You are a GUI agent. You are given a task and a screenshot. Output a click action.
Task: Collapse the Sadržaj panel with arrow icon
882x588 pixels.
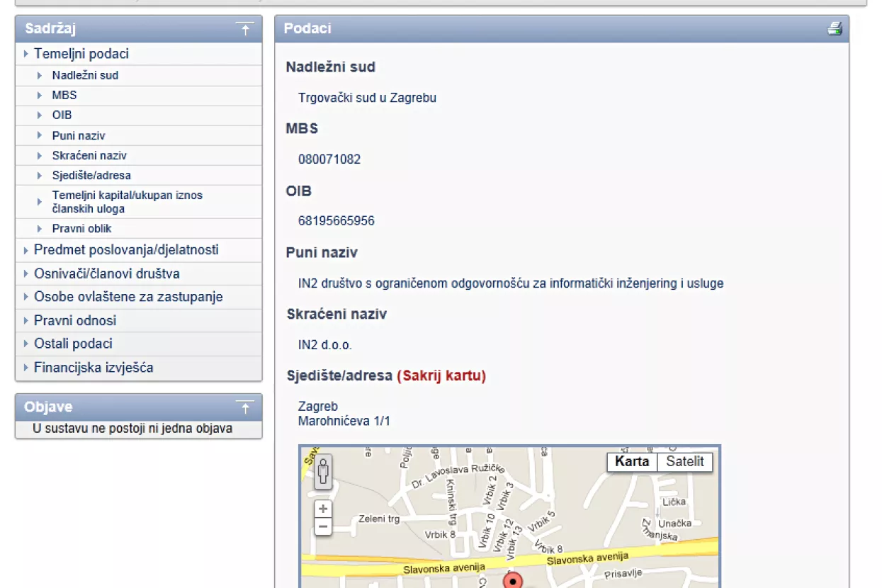point(245,29)
